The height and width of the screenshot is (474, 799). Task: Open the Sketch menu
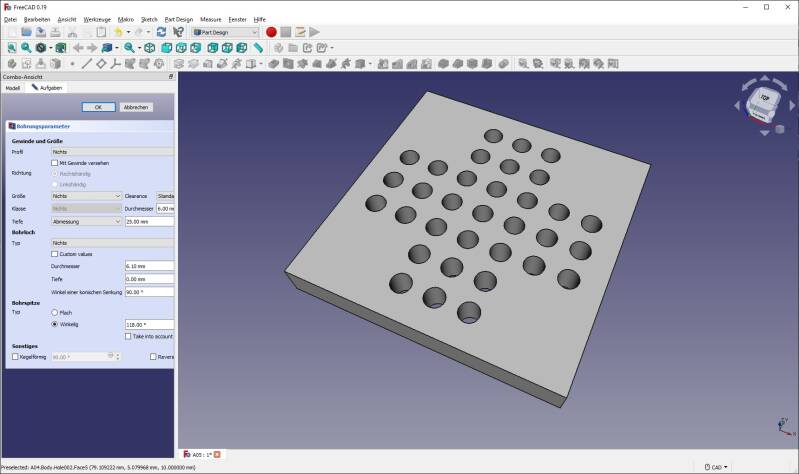coord(149,19)
